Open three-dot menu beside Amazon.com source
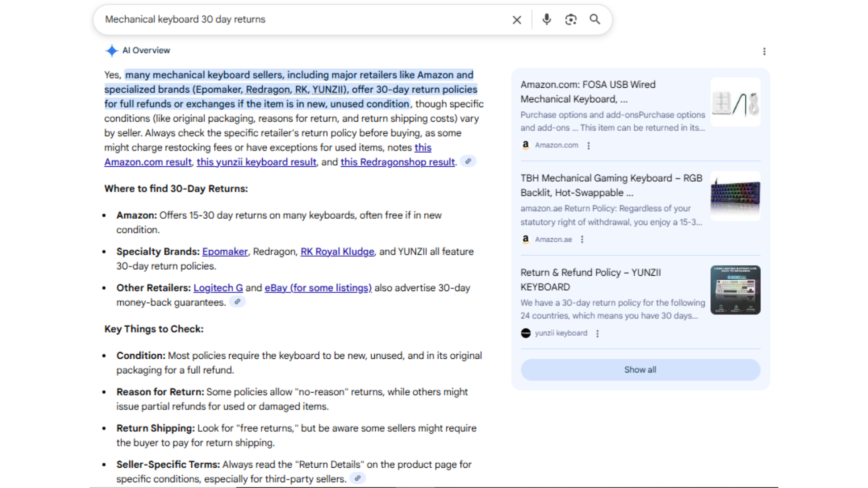Viewport: 868px width, 488px height. click(x=588, y=145)
